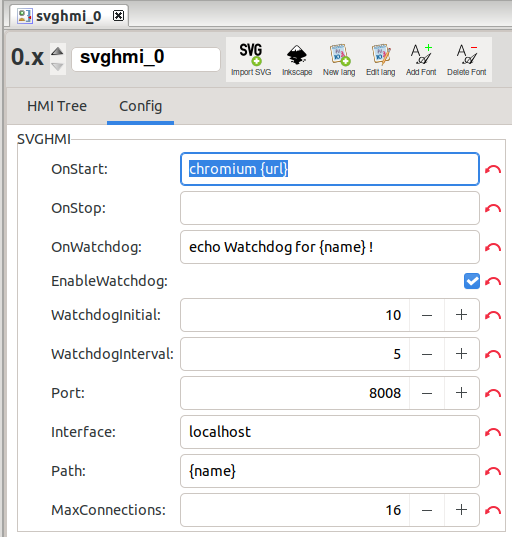This screenshot has height=537, width=512.
Task: Decrement Port with minus button
Action: point(427,393)
